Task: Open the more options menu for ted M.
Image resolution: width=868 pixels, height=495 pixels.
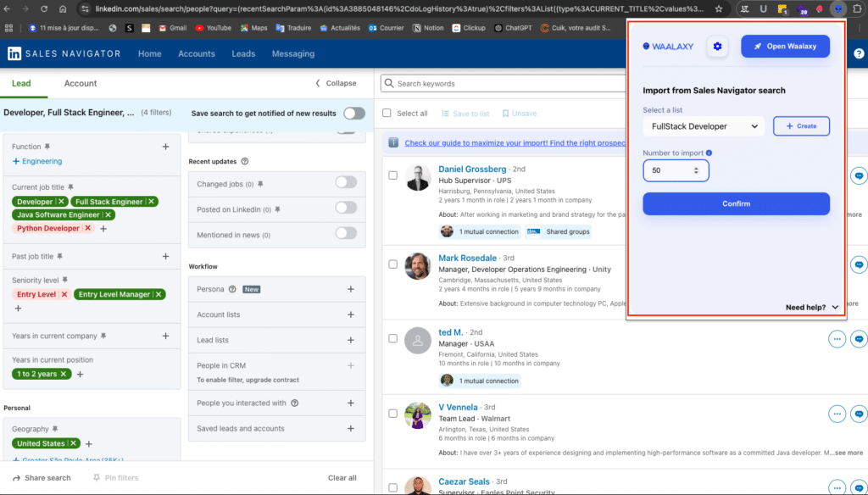Action: (x=837, y=339)
